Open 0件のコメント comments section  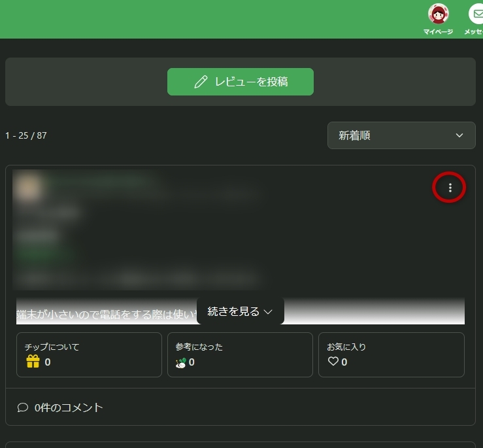tap(60, 407)
